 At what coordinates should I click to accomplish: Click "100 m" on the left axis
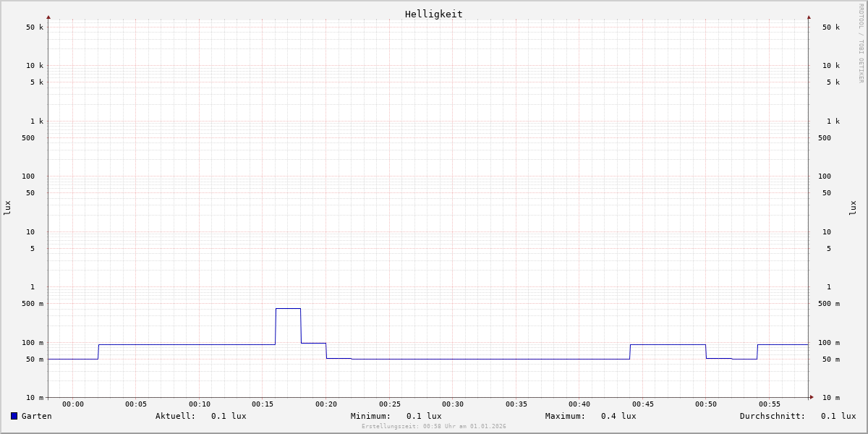point(33,343)
